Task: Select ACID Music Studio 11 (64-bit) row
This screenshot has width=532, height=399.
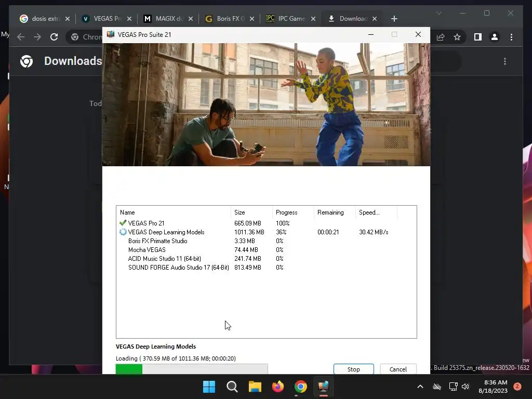Action: (266, 259)
